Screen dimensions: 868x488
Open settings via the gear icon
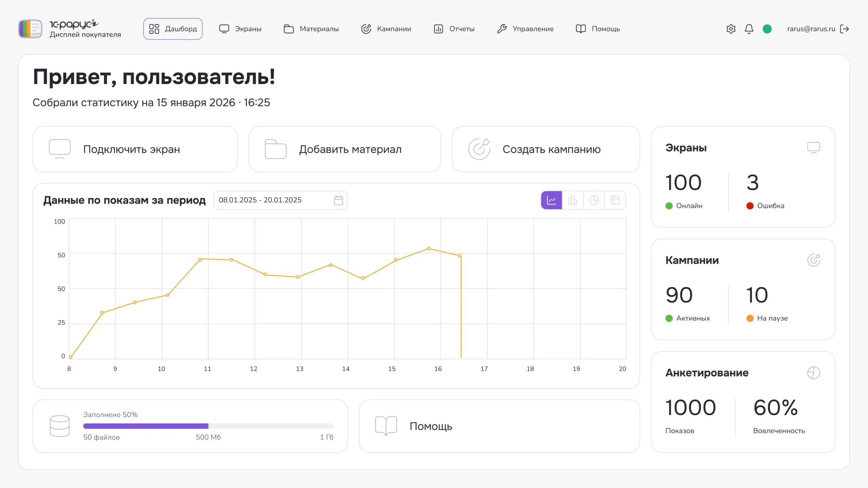click(731, 29)
